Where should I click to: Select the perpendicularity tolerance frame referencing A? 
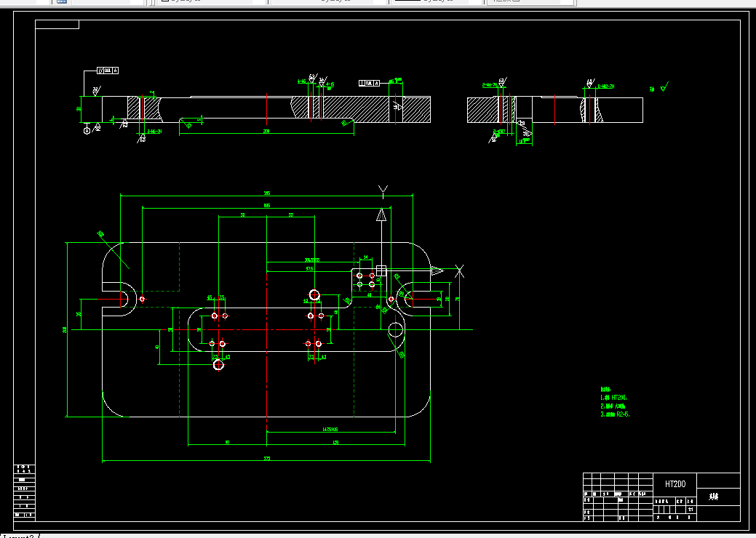point(370,84)
